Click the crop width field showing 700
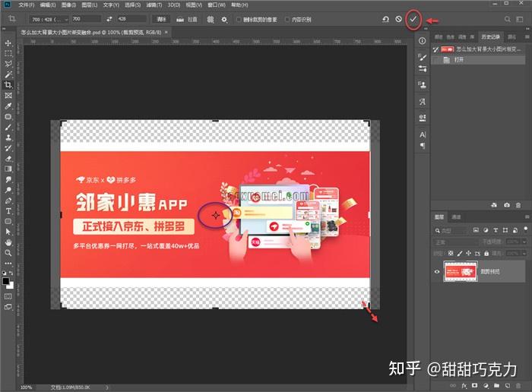The image size is (532, 392). point(86,19)
